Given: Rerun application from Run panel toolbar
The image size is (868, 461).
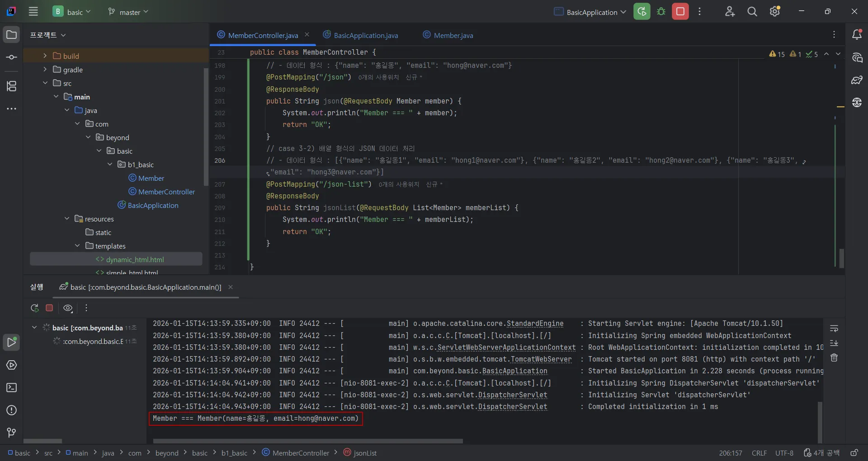Looking at the screenshot, I should (34, 308).
